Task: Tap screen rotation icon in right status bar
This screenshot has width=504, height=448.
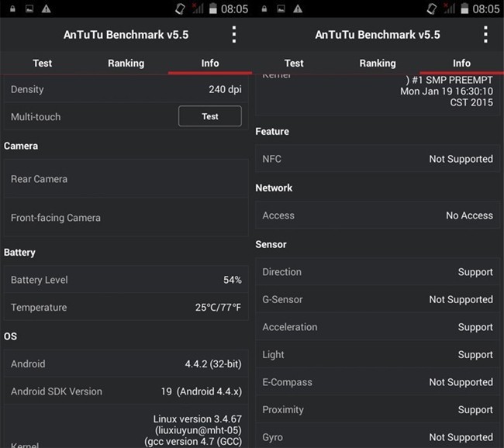Action: tap(432, 9)
